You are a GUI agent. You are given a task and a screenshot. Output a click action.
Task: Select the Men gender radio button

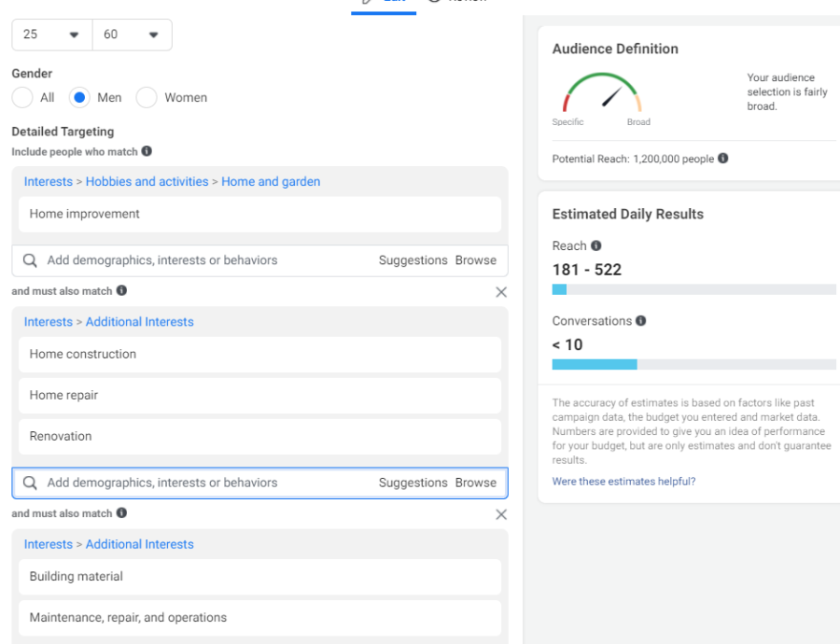tap(80, 98)
